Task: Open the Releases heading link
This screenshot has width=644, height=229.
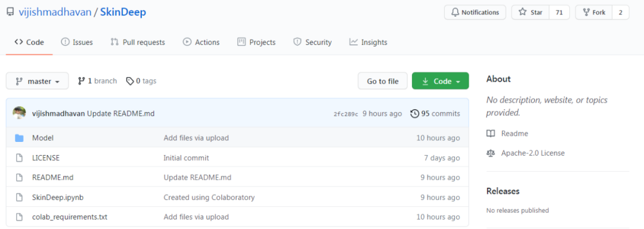Action: pyautogui.click(x=503, y=191)
